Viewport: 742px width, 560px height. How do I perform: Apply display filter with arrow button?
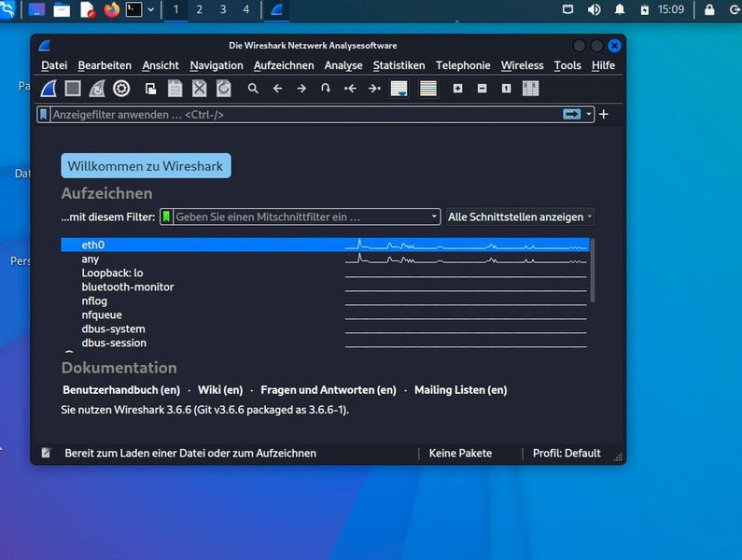571,114
